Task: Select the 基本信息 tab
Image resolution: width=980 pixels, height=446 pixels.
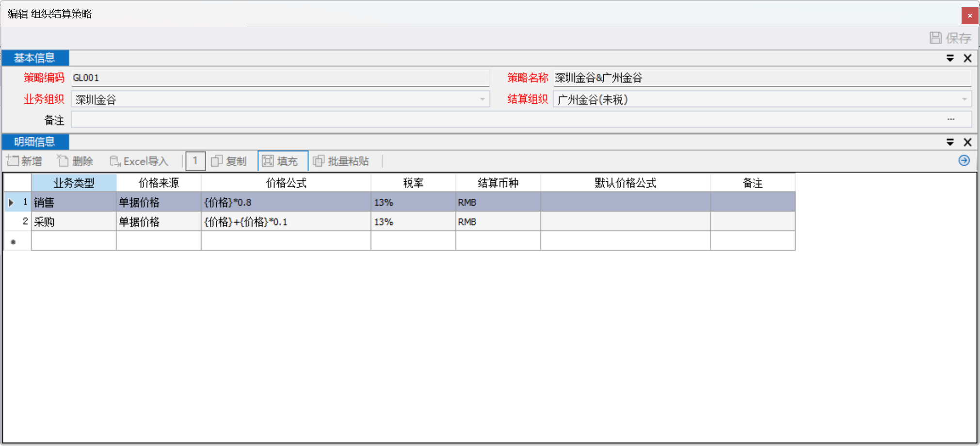Action: 35,58
